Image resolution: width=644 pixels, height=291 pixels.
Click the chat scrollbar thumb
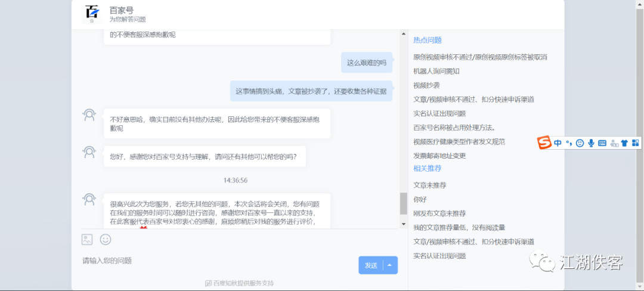[403, 203]
